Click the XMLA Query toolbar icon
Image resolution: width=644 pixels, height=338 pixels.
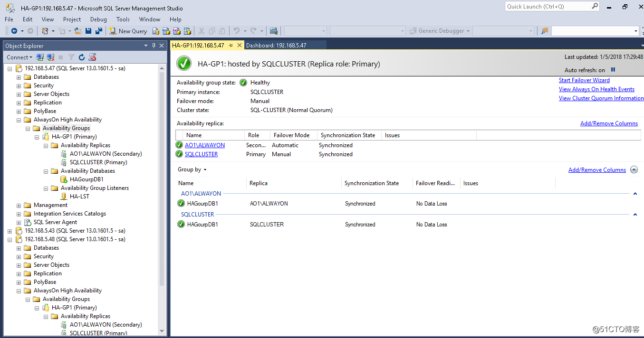point(187,31)
